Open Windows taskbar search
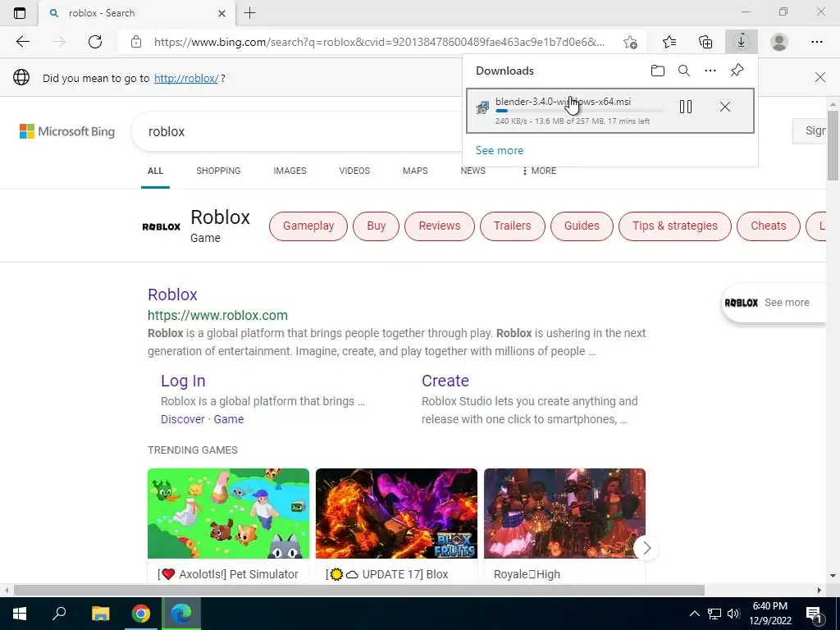Image resolution: width=840 pixels, height=630 pixels. click(x=59, y=614)
